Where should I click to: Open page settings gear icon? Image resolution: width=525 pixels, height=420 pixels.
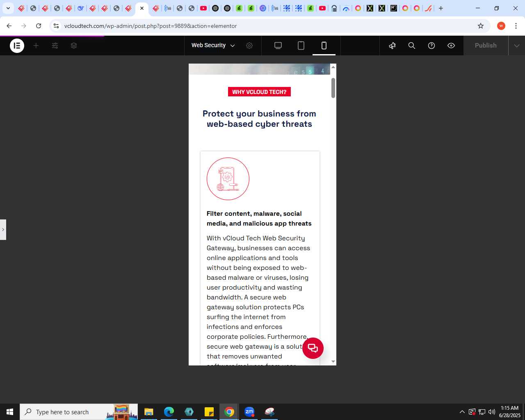tap(249, 46)
